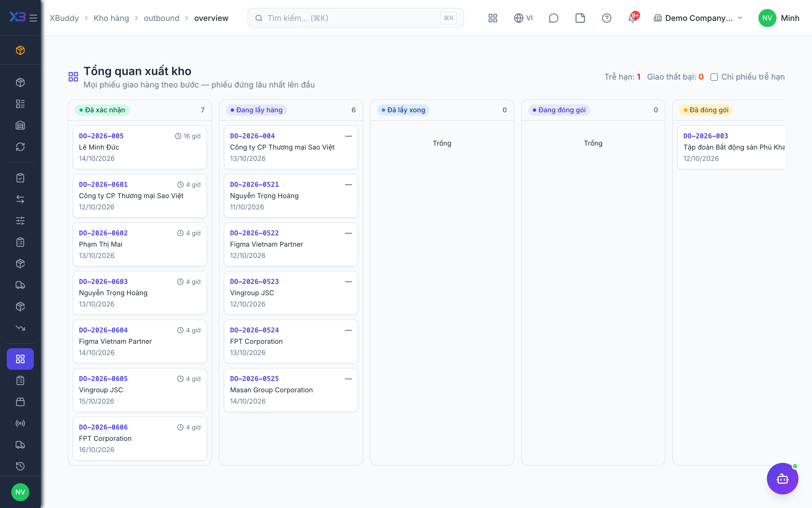Click the Đã xác nhận column badge
The width and height of the screenshot is (812, 508).
point(102,110)
